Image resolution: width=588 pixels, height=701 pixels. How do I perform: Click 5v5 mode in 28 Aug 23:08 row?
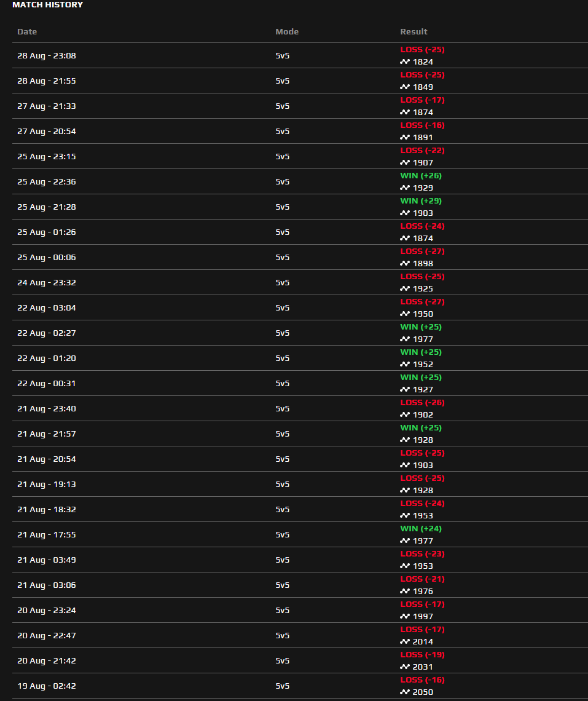coord(283,56)
